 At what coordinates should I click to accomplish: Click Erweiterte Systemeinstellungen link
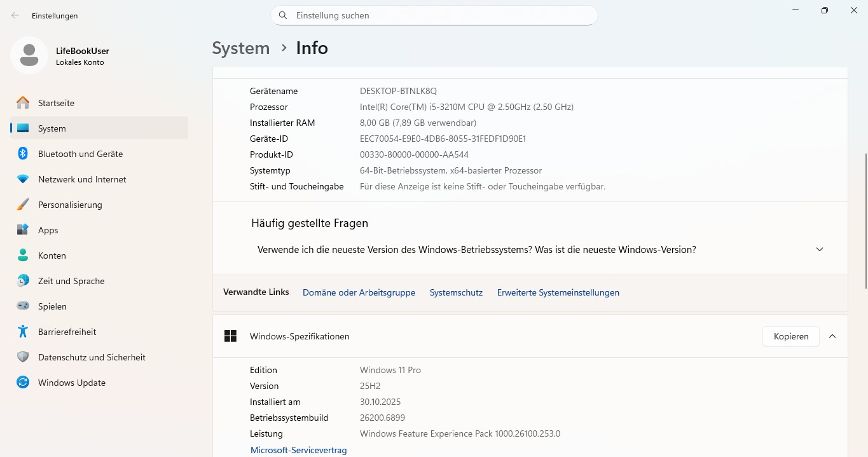coord(558,293)
